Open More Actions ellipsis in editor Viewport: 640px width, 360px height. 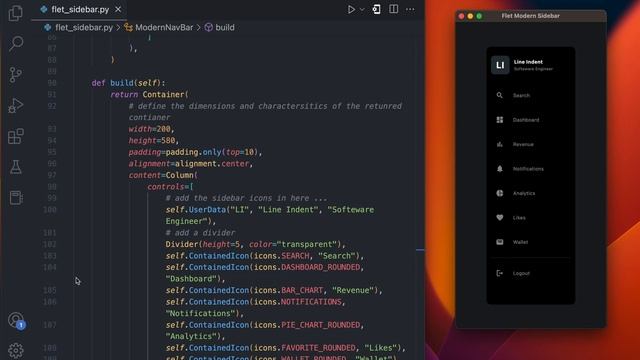click(x=410, y=9)
